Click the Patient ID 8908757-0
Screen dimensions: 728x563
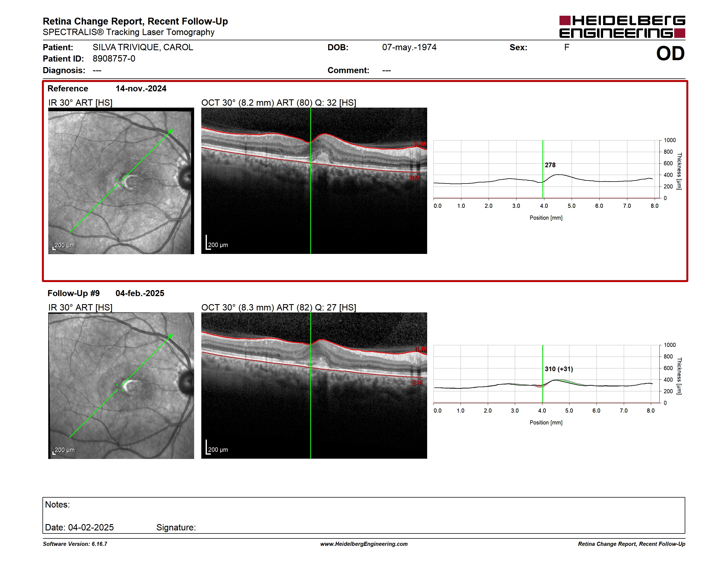[114, 59]
